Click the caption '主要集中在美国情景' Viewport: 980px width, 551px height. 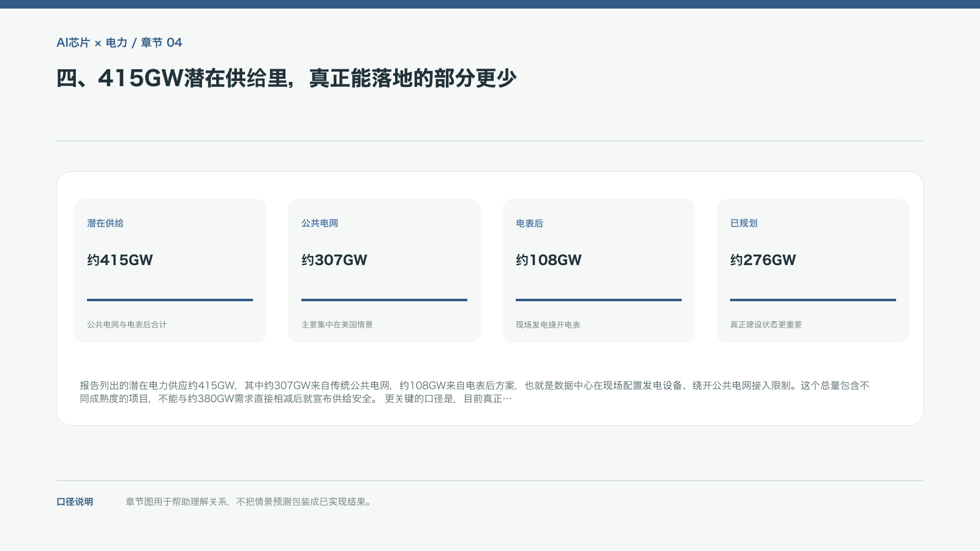point(337,324)
